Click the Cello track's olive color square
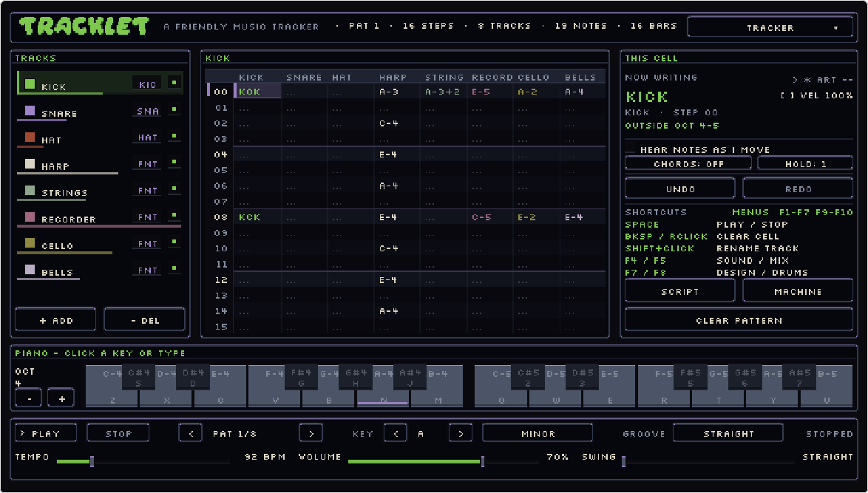 [x=30, y=243]
